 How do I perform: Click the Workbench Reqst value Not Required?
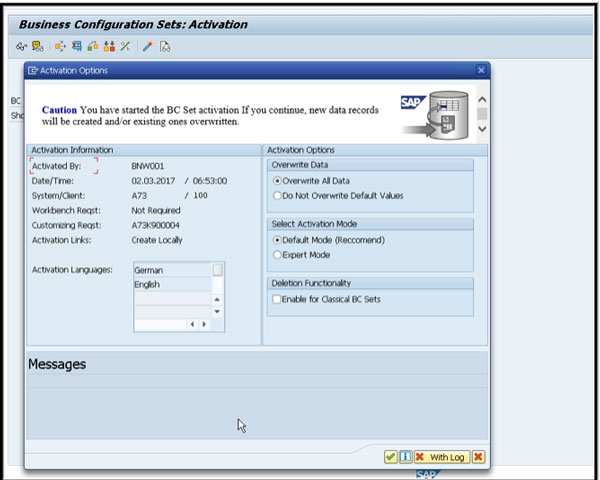coord(156,211)
